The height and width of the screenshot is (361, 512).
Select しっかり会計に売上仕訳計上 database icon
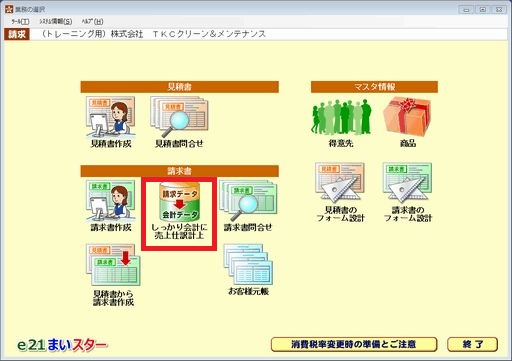(x=179, y=202)
